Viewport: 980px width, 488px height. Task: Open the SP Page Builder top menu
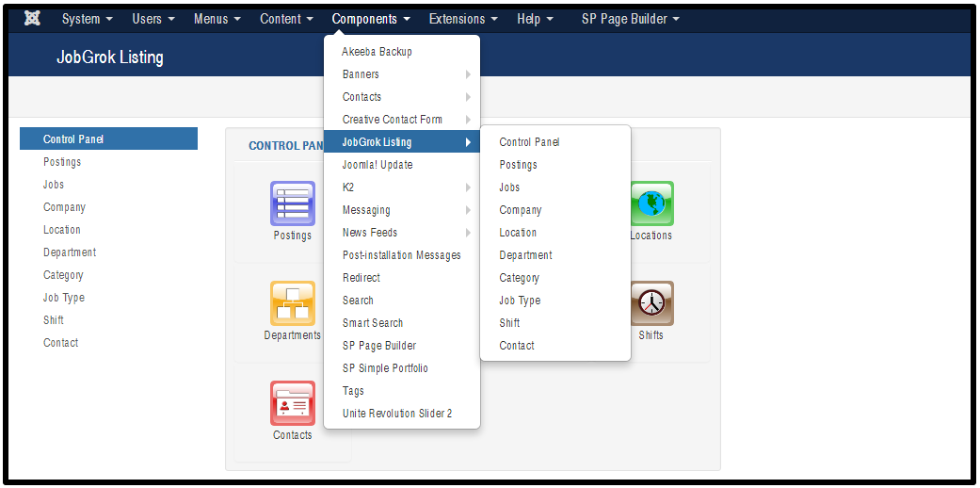pyautogui.click(x=630, y=20)
